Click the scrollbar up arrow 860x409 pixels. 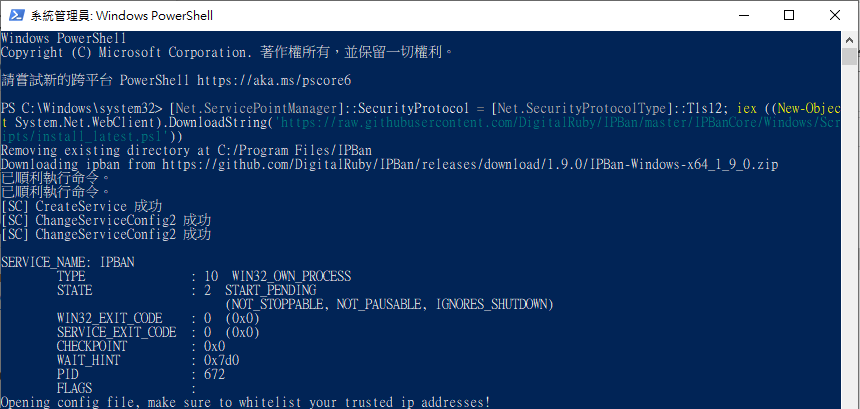click(850, 39)
